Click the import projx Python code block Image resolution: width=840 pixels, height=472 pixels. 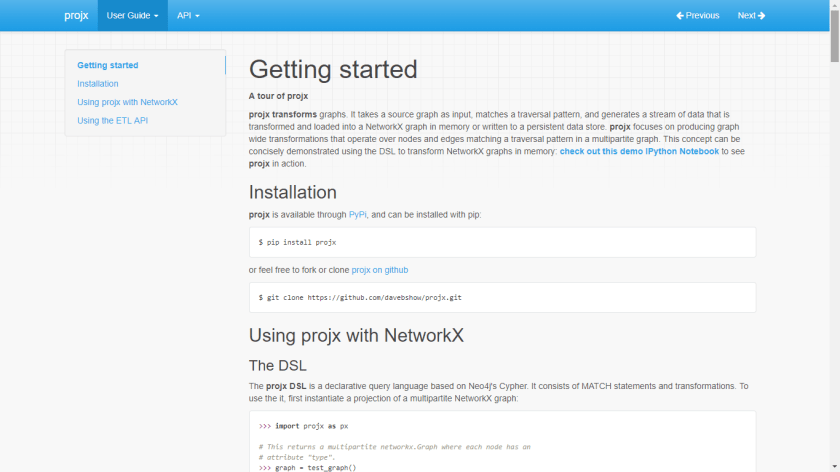(x=502, y=442)
